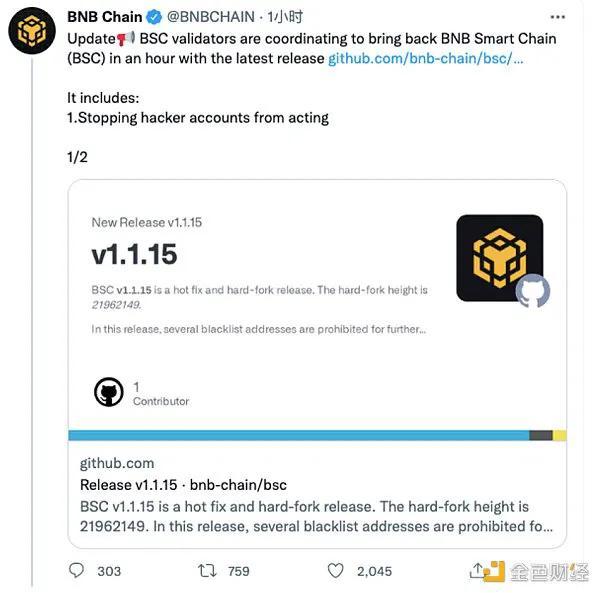This screenshot has height=593, width=600.
Task: Open the @BNBCHAIN handle
Action: click(x=211, y=17)
